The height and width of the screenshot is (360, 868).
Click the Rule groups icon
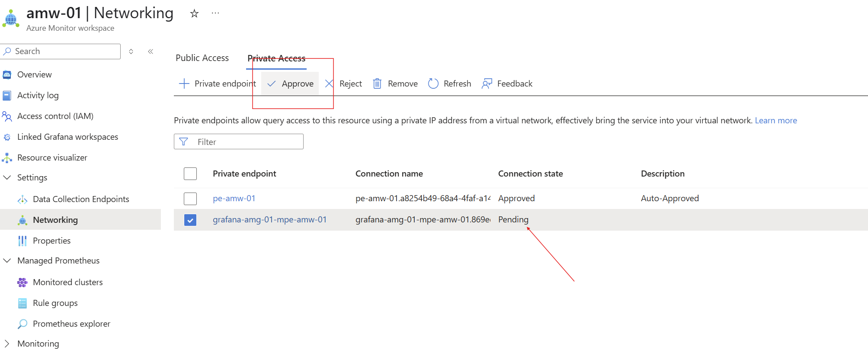[x=22, y=303]
